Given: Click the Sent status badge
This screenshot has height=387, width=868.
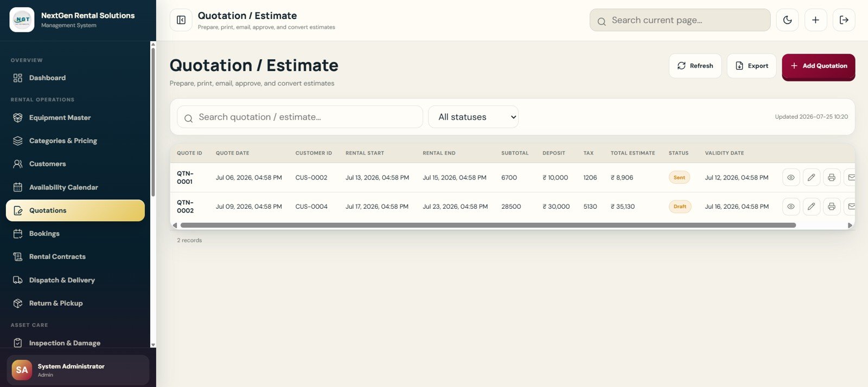Looking at the screenshot, I should 679,177.
